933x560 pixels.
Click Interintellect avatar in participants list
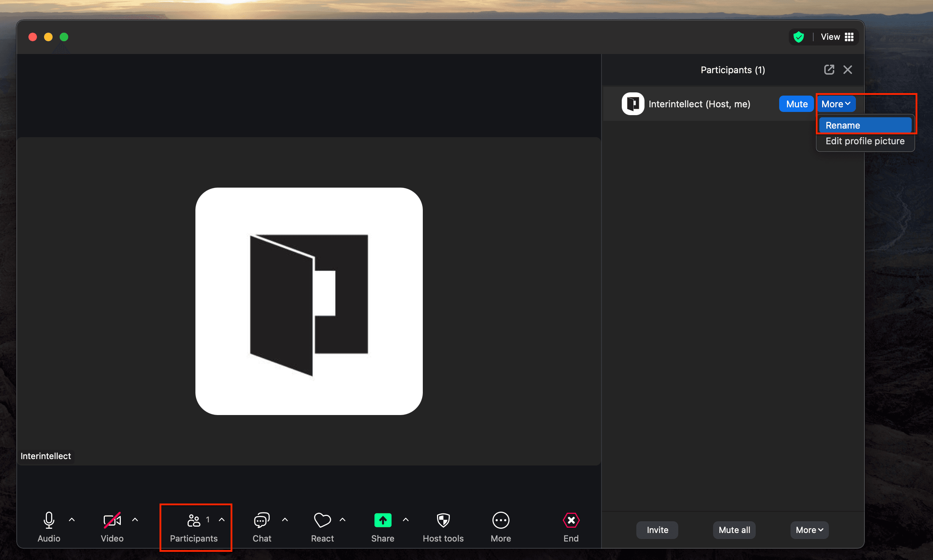pyautogui.click(x=633, y=104)
